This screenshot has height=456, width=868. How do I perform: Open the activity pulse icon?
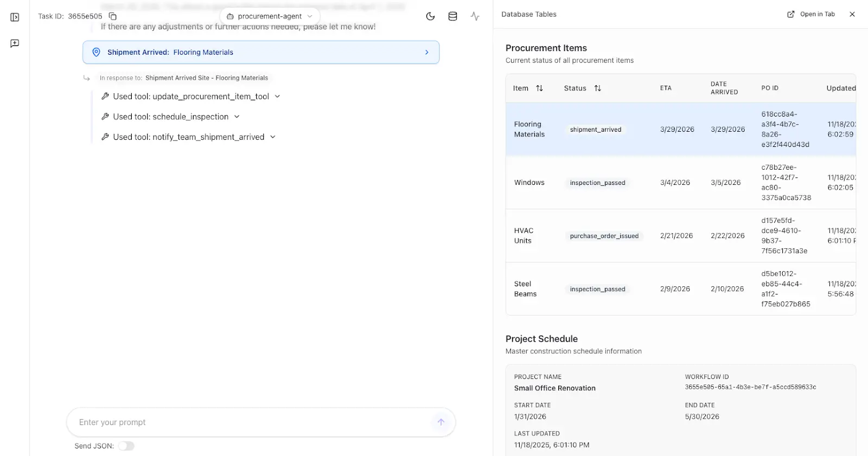pos(475,16)
